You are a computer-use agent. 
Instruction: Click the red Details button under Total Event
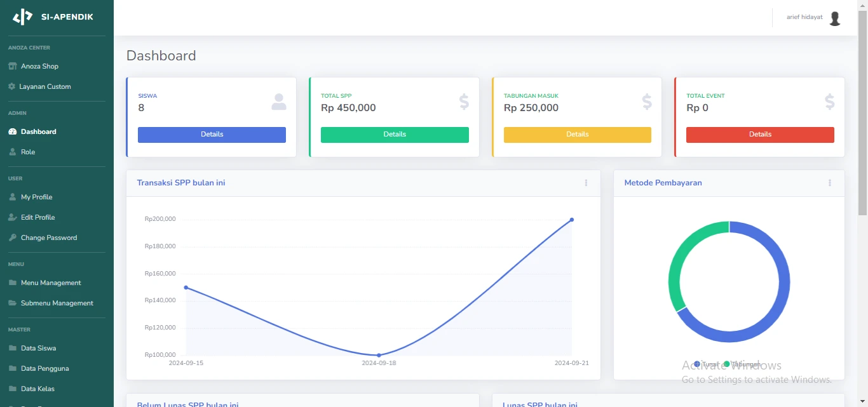click(x=760, y=135)
